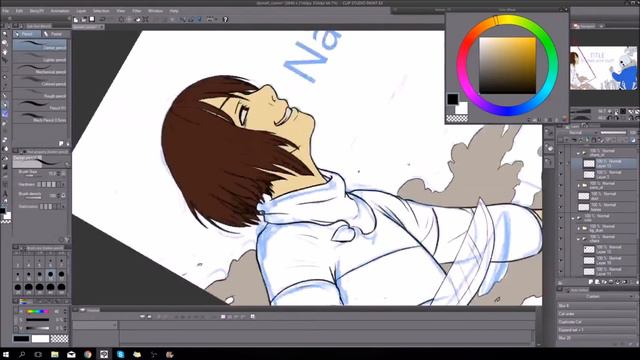
Task: Select the Operation object tool
Action: pos(4,52)
